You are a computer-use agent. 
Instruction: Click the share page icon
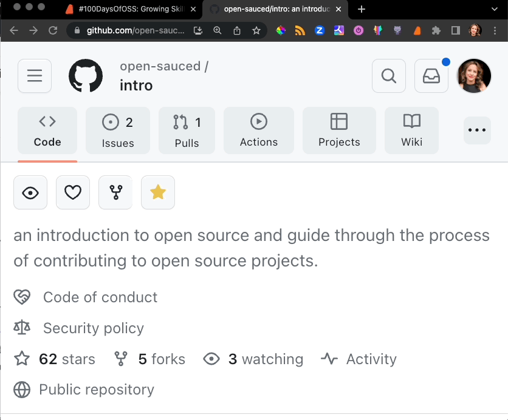(237, 30)
